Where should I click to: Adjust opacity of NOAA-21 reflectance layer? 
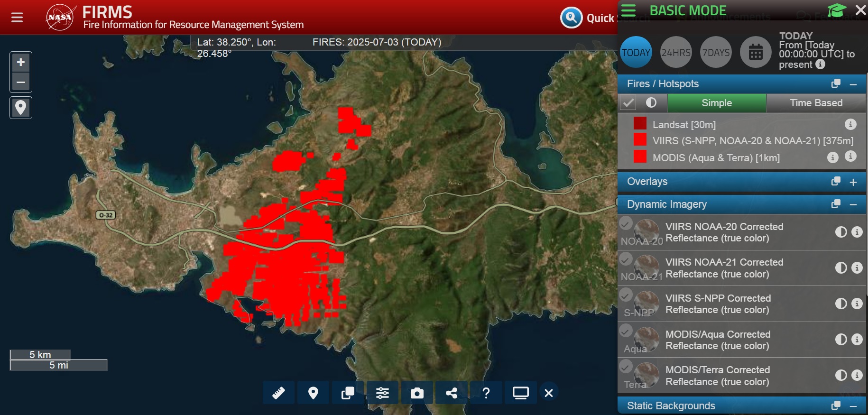pos(841,268)
